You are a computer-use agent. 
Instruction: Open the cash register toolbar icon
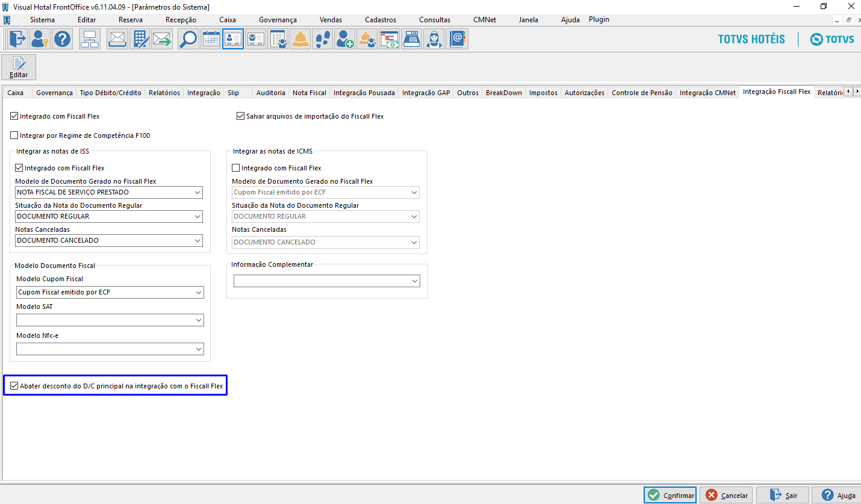[411, 39]
